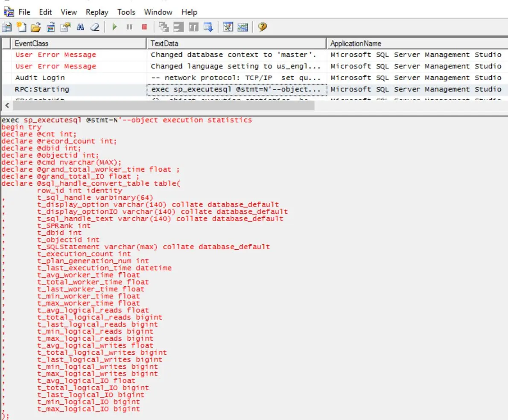Click 't_execution_count int' line
Viewport: 508px width, 420px height.
click(x=84, y=254)
